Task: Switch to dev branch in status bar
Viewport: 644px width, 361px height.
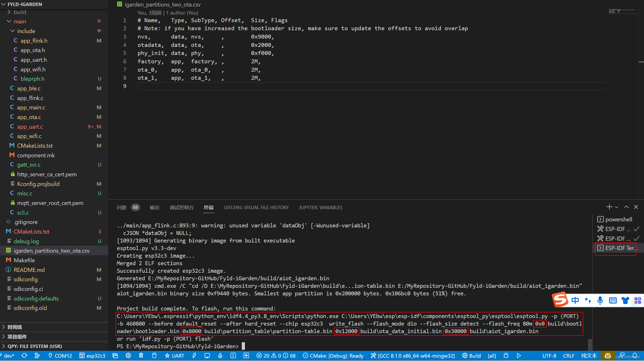Action: tap(8, 356)
